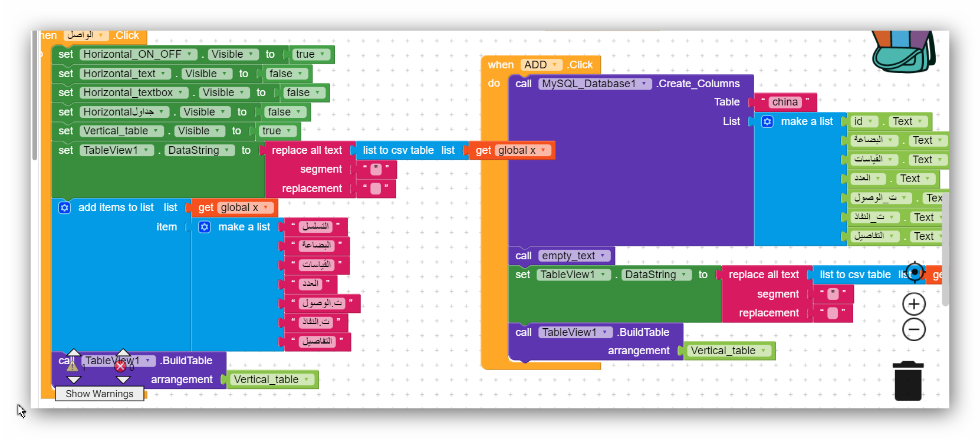Open the Vertical_table arrangement dropdown under الواصل.Click
This screenshot has height=439, width=980.
272,379
